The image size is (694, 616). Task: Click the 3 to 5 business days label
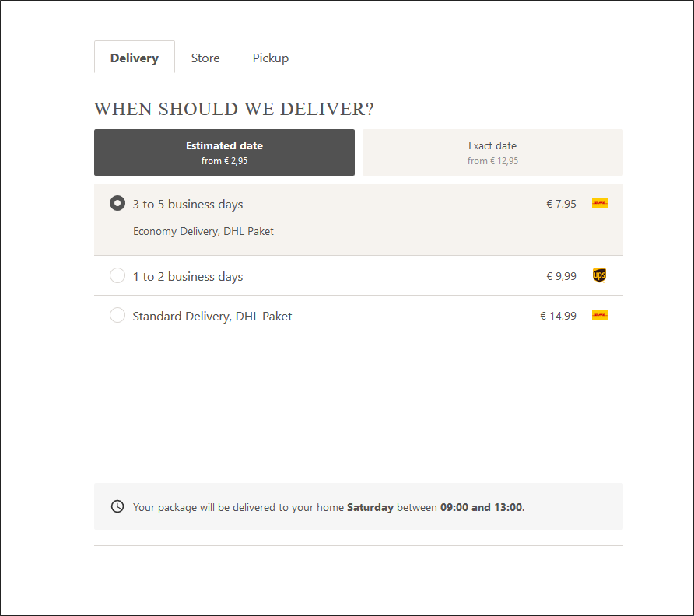(x=188, y=204)
